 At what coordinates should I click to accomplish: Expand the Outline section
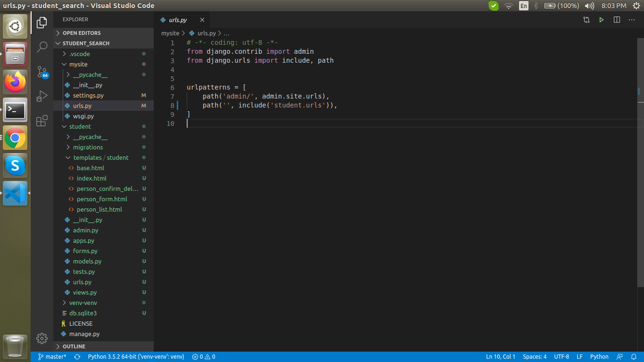pos(103,346)
